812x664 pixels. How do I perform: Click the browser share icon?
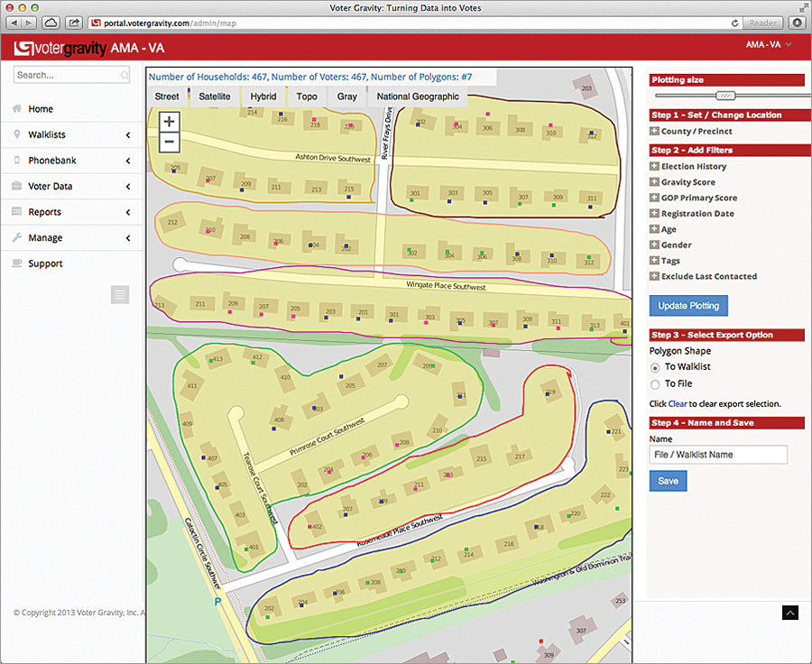pyautogui.click(x=74, y=23)
